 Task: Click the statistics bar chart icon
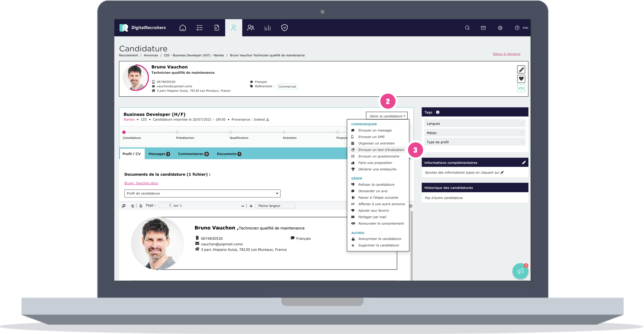pyautogui.click(x=267, y=28)
